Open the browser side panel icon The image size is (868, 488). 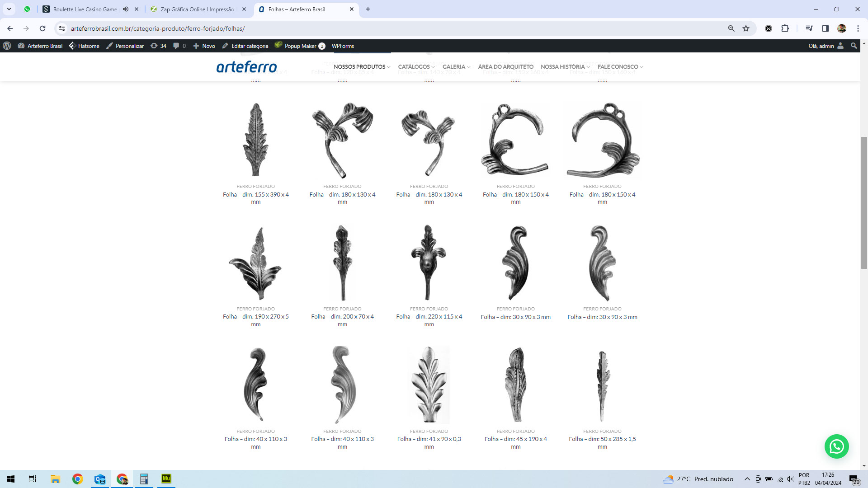(825, 28)
